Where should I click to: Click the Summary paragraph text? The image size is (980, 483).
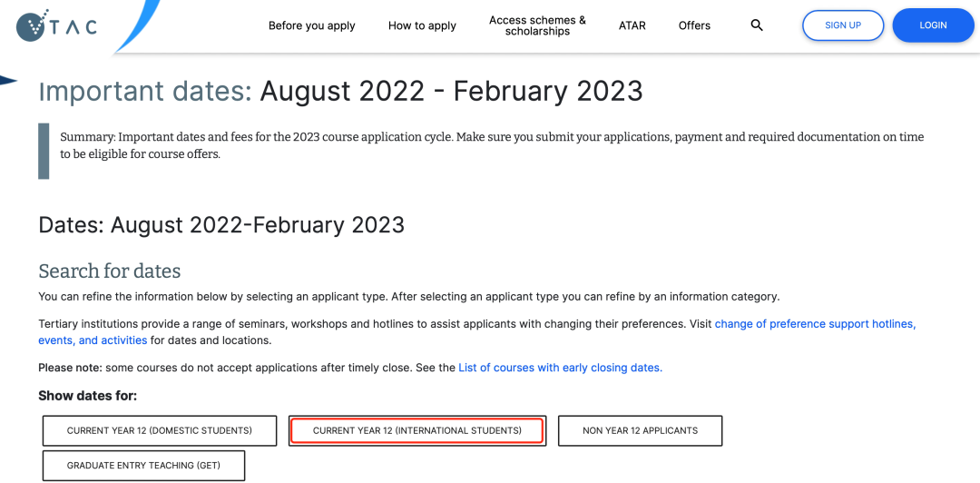pyautogui.click(x=491, y=145)
